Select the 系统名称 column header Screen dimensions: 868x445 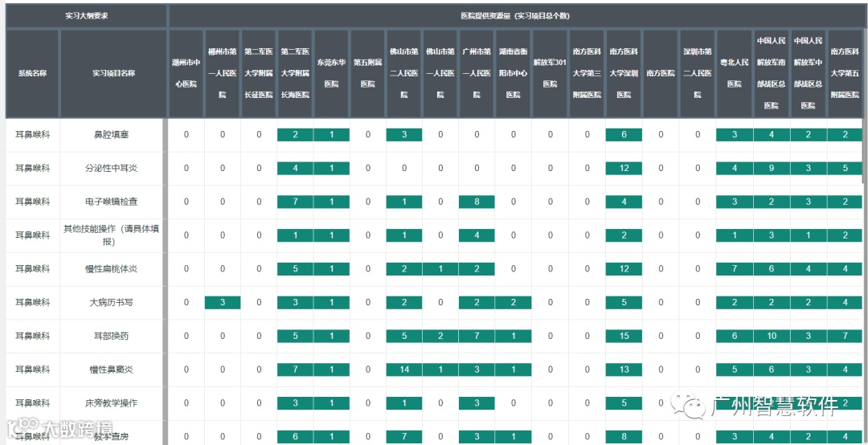[x=33, y=73]
